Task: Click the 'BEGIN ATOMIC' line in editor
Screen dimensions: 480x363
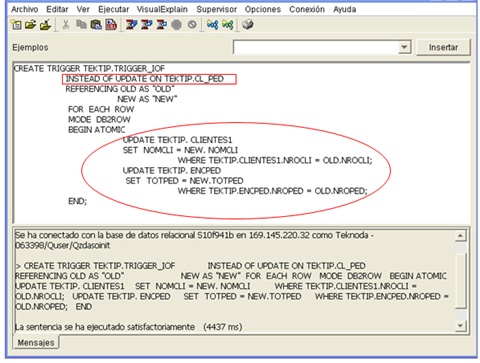Action: 97,130
